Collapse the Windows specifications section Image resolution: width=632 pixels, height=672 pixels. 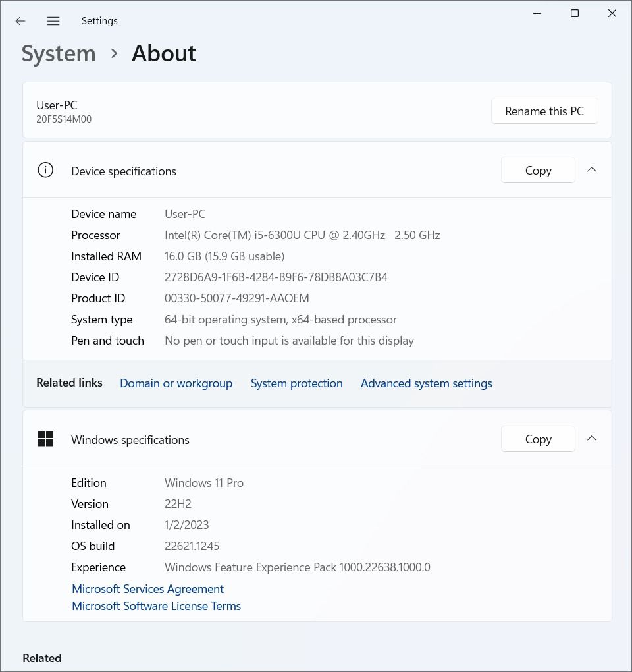tap(592, 438)
